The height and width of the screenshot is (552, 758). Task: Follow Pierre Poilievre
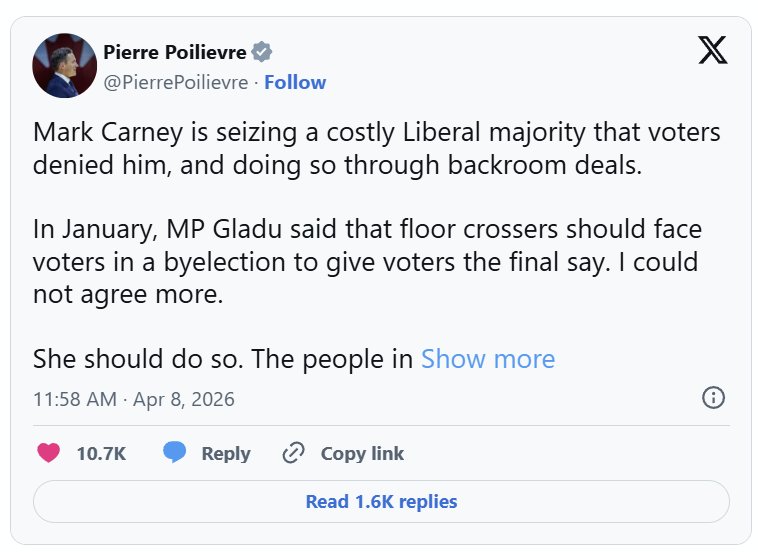(x=295, y=82)
